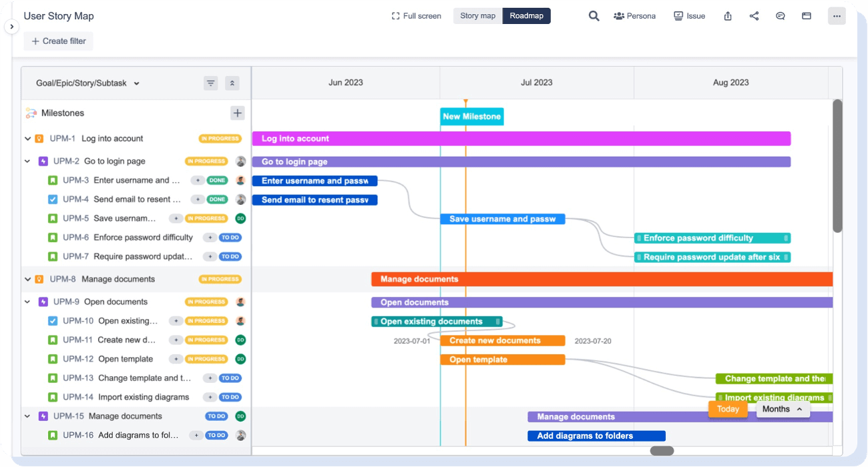Click the export/upload icon in the toolbar

pos(727,15)
